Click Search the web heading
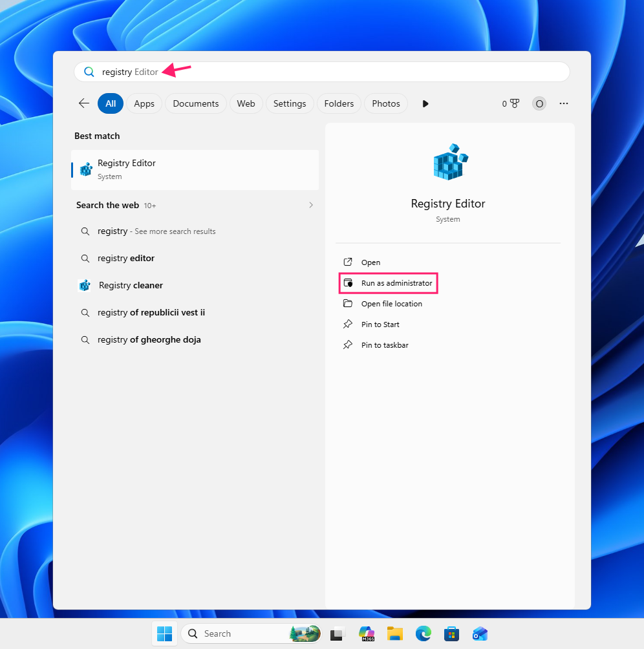Image resolution: width=644 pixels, height=649 pixels. (x=107, y=206)
